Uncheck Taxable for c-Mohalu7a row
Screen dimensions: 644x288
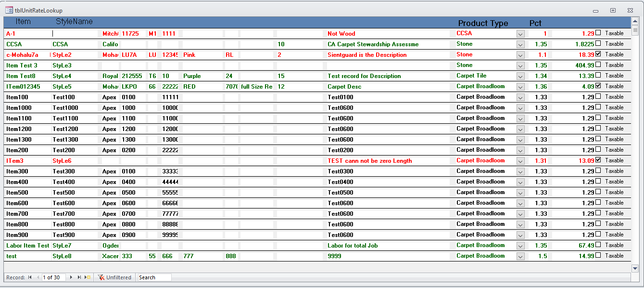598,54
